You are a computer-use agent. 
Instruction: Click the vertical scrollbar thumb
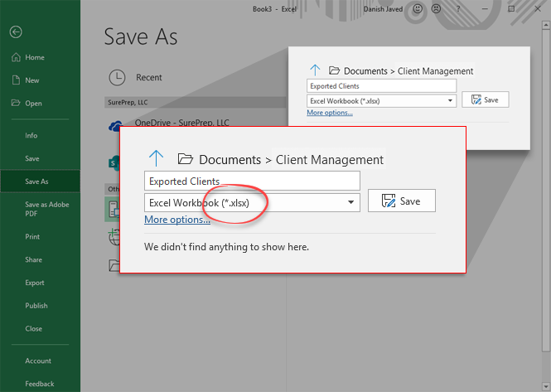pyautogui.click(x=546, y=190)
